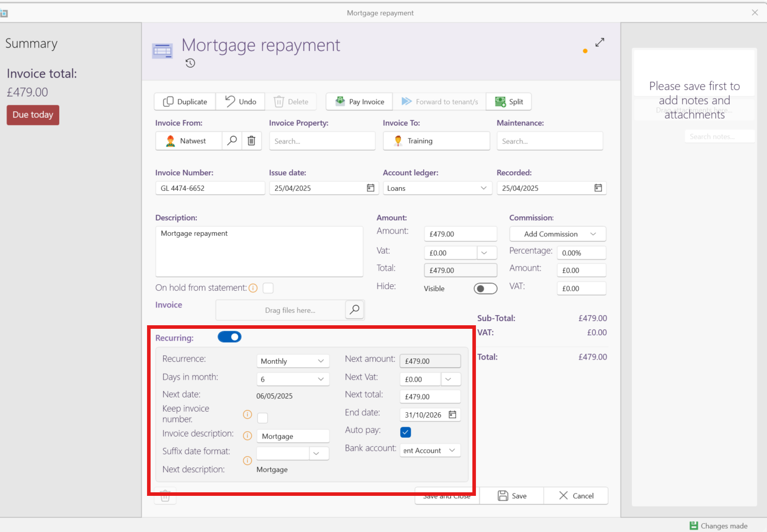This screenshot has width=767, height=532.
Task: Click the app icon in the title bar
Action: [x=4, y=13]
